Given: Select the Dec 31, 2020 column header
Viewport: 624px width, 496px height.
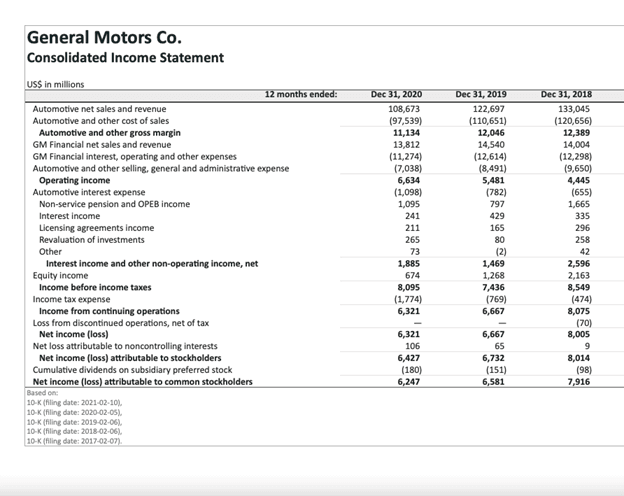Looking at the screenshot, I should tap(397, 94).
